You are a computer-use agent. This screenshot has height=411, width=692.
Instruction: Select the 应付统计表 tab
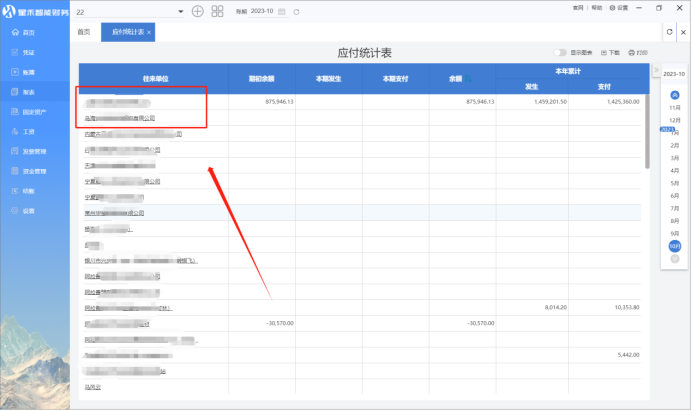point(128,32)
